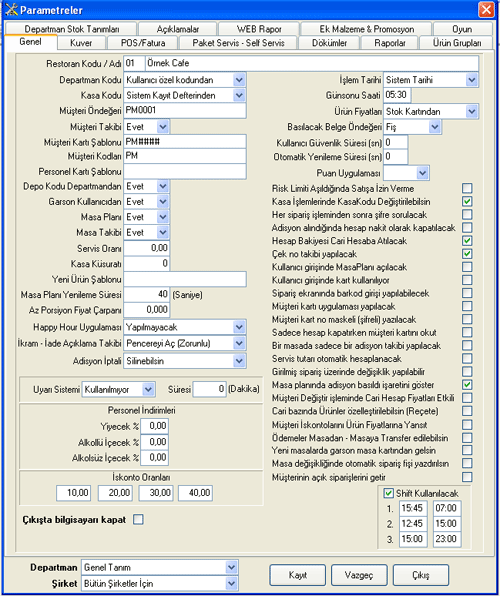Click the Personel Kartı Şablonu field
This screenshot has width=500, height=596.
[x=185, y=171]
